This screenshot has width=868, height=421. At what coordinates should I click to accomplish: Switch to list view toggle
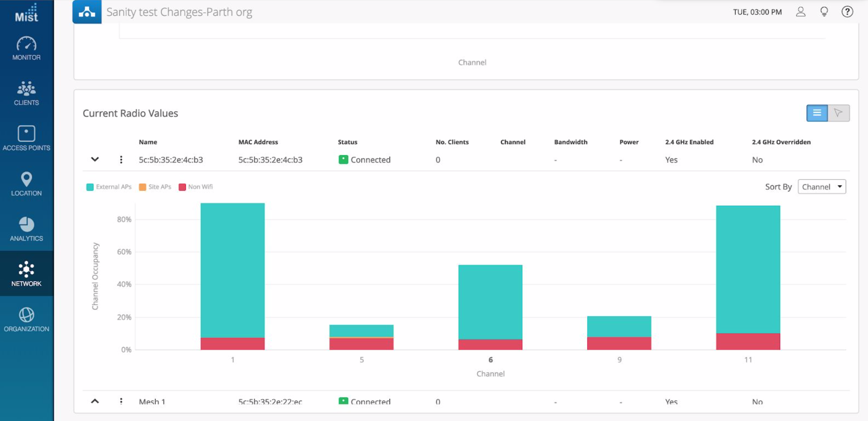817,113
